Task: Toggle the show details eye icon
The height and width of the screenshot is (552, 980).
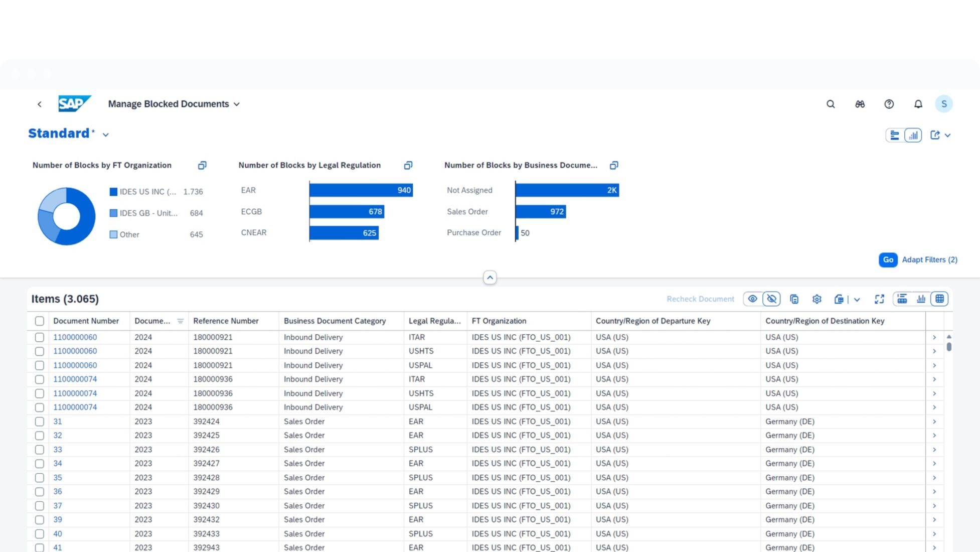Action: pos(752,299)
